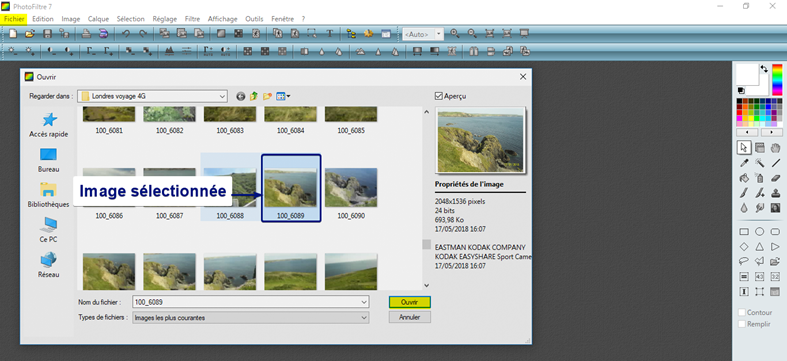Click the Zoom in magnifier icon

pos(455,34)
